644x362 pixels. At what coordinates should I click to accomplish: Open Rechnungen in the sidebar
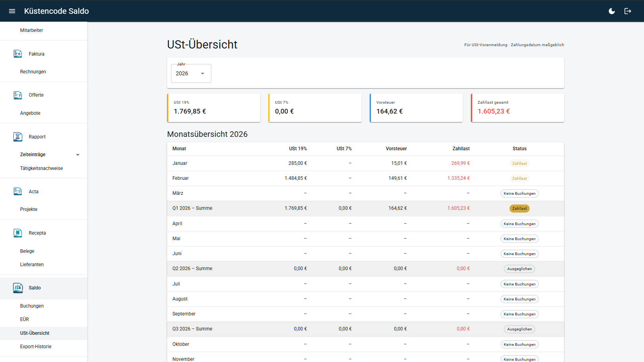click(33, 72)
